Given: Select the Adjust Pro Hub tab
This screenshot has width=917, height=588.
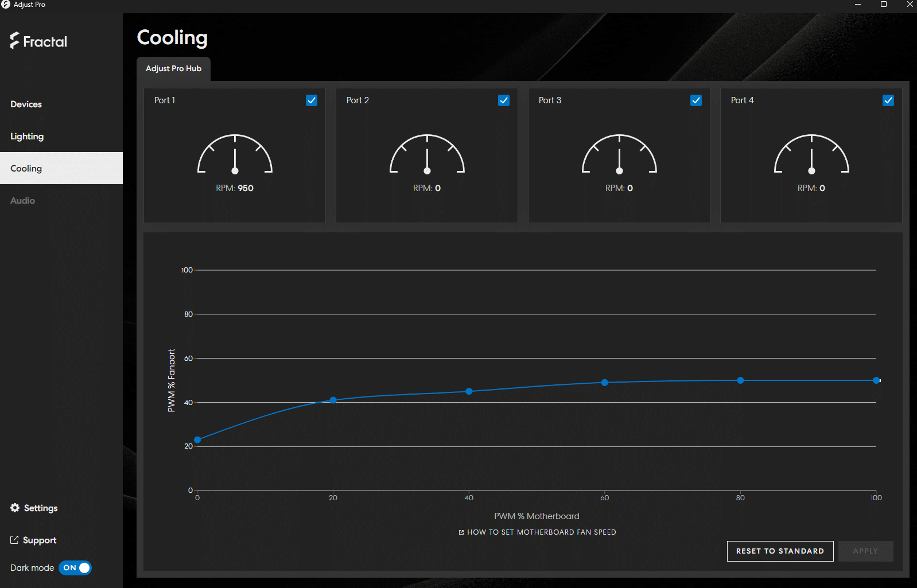Looking at the screenshot, I should coord(173,69).
